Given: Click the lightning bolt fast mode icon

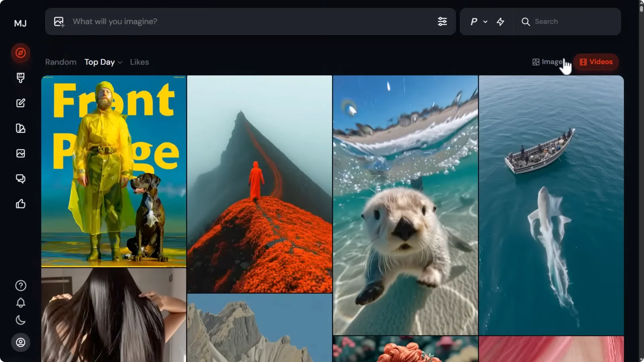Looking at the screenshot, I should click(500, 21).
